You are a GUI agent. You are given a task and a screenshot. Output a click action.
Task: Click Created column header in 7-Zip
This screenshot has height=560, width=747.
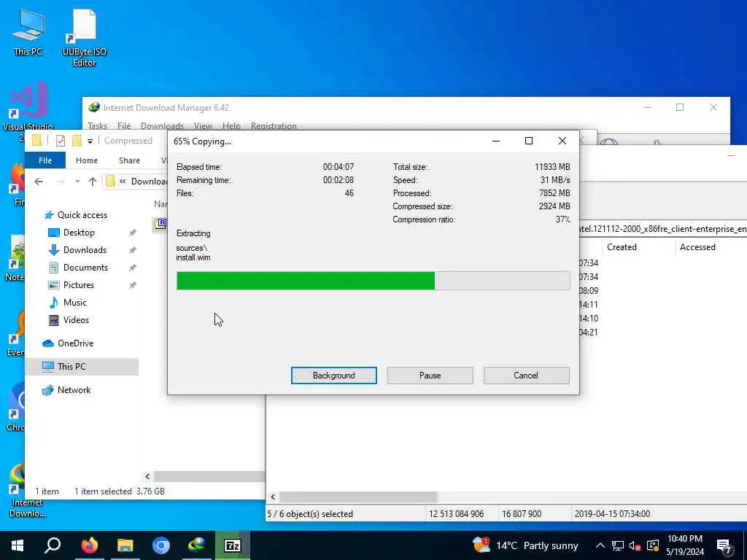click(622, 247)
